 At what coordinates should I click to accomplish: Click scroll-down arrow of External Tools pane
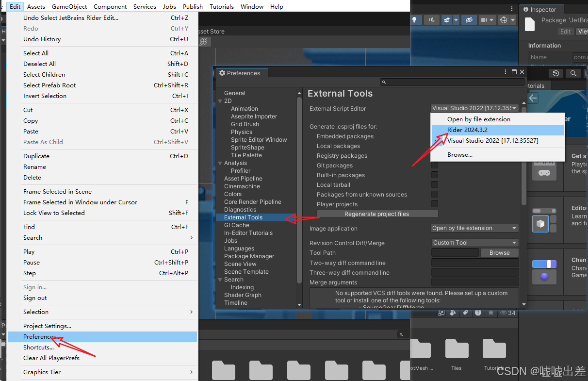tap(523, 304)
